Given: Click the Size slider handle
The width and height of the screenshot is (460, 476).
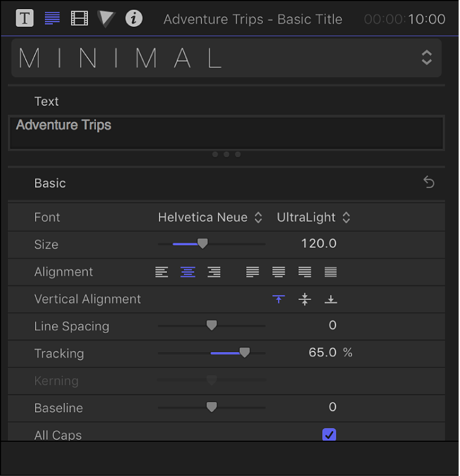Looking at the screenshot, I should [x=203, y=244].
